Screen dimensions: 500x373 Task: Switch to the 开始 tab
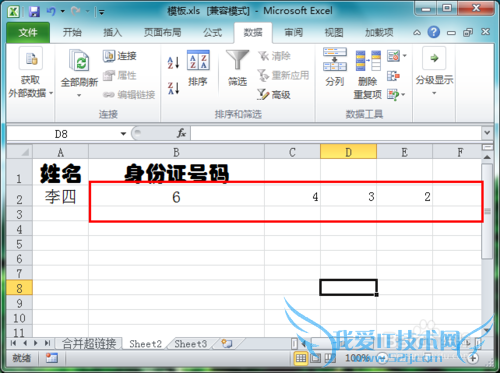(72, 32)
